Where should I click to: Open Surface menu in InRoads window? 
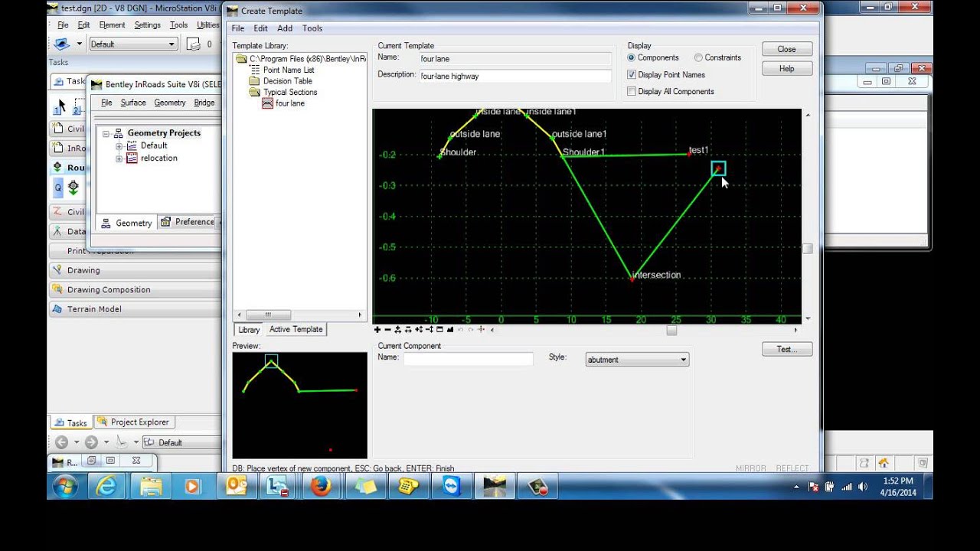pos(133,103)
